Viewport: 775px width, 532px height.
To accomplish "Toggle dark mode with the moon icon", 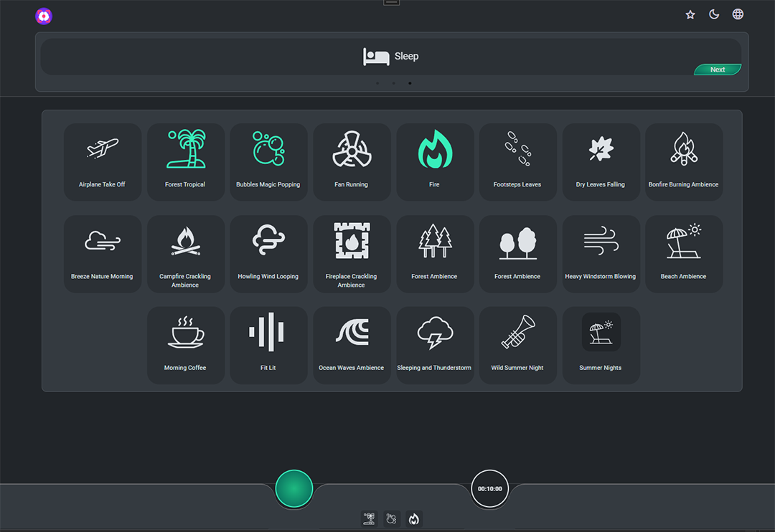I will 714,14.
